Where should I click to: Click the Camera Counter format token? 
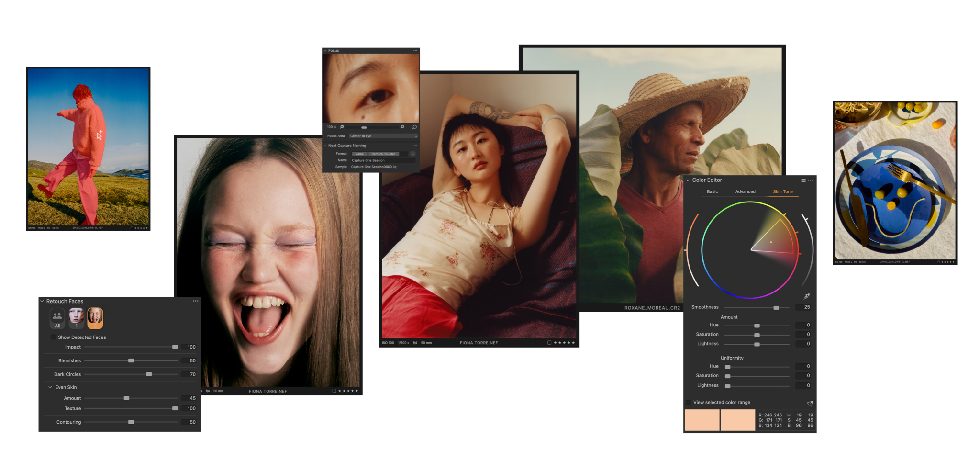[x=384, y=154]
